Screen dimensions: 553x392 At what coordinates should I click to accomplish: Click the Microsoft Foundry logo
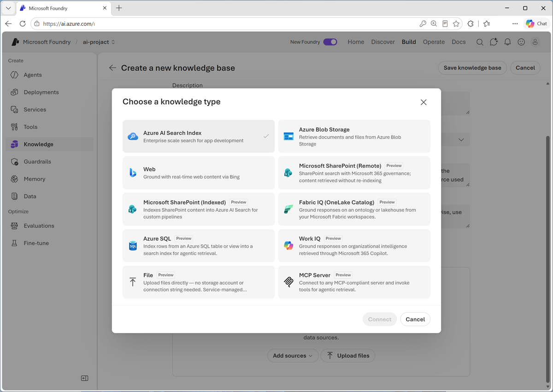pyautogui.click(x=15, y=42)
